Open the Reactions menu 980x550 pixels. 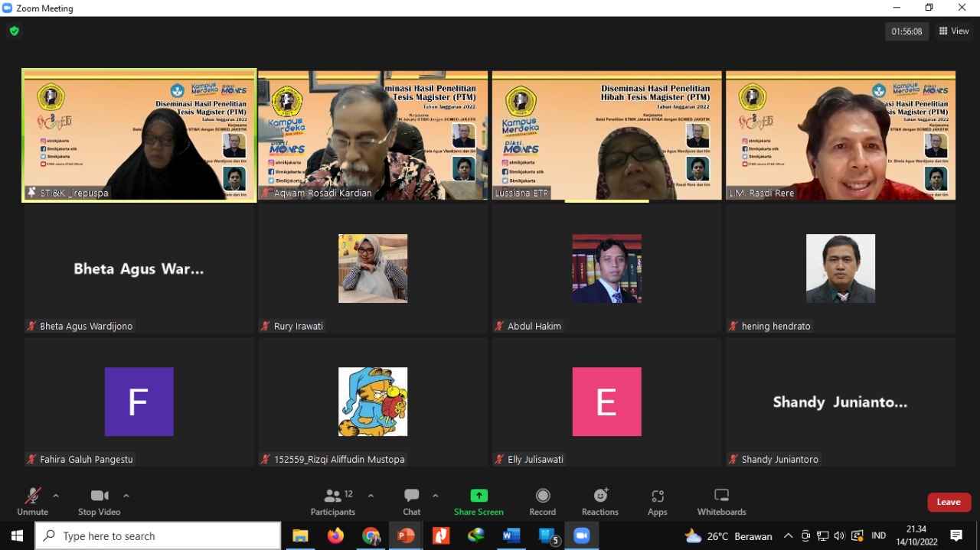point(600,502)
